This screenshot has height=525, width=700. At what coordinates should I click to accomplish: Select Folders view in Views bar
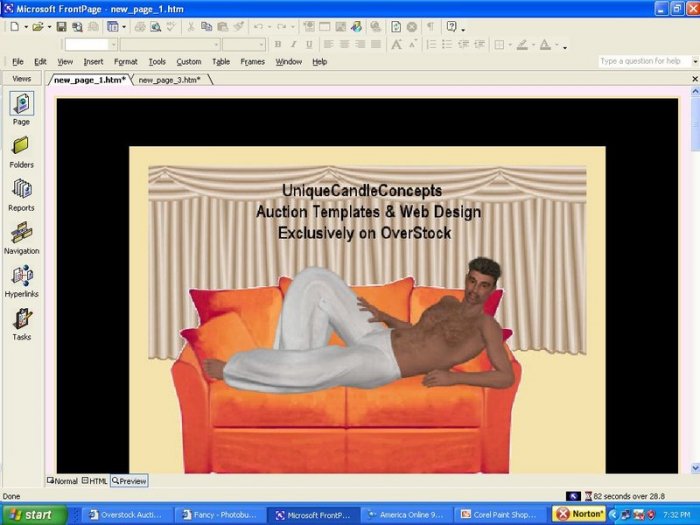point(21,152)
